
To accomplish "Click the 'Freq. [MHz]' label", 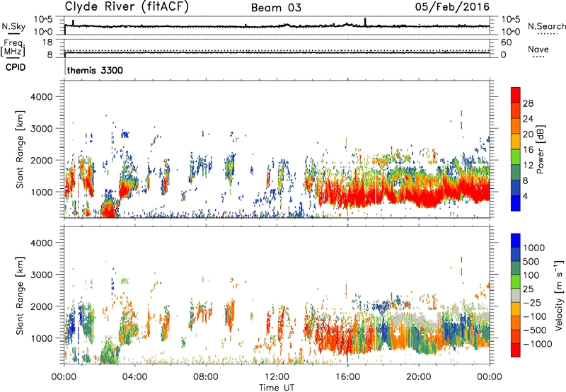I will click(13, 47).
